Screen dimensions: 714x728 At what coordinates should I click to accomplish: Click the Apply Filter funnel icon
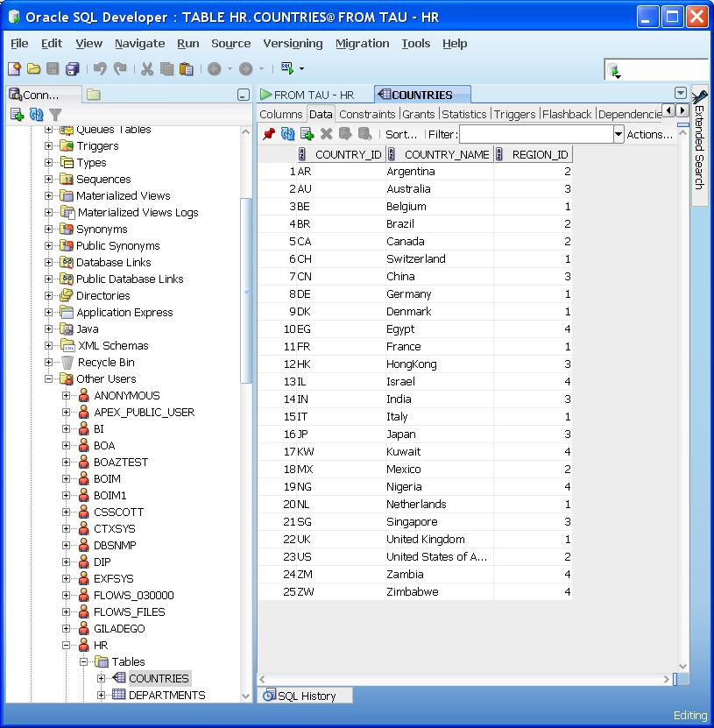55,114
